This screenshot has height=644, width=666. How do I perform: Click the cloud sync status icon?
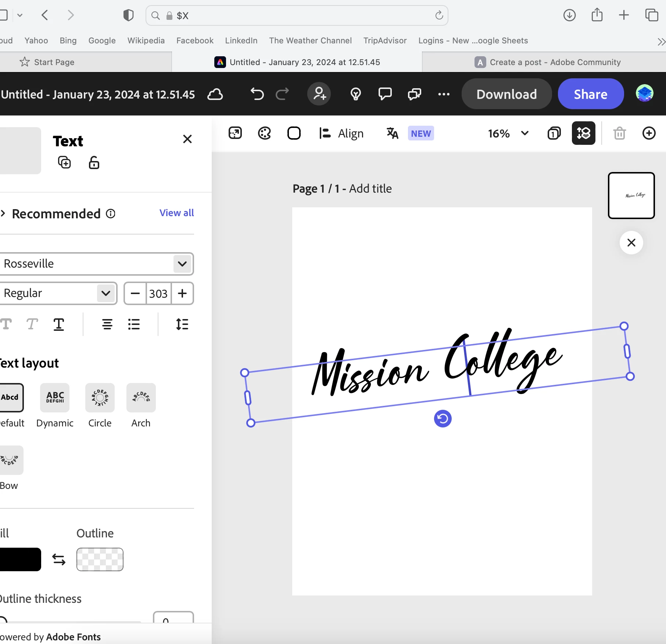click(x=215, y=94)
